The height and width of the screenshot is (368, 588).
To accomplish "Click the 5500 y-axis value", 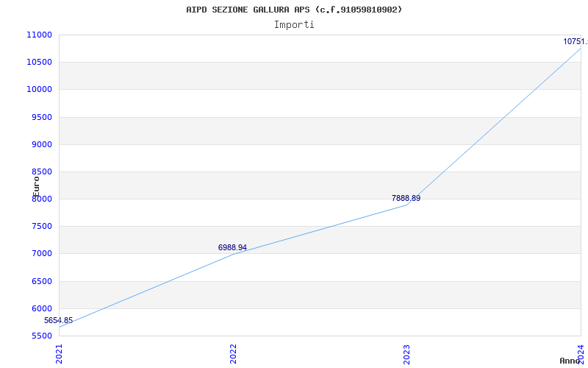I will point(41,336).
